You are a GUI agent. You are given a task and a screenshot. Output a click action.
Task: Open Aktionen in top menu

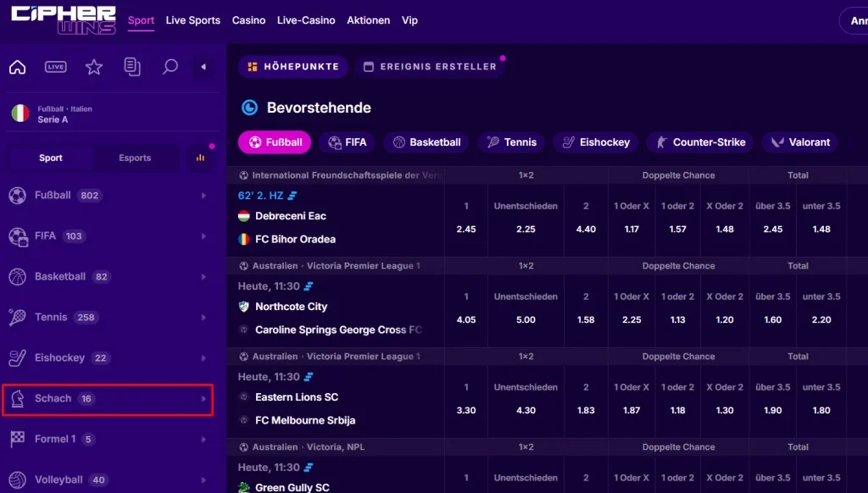click(369, 20)
